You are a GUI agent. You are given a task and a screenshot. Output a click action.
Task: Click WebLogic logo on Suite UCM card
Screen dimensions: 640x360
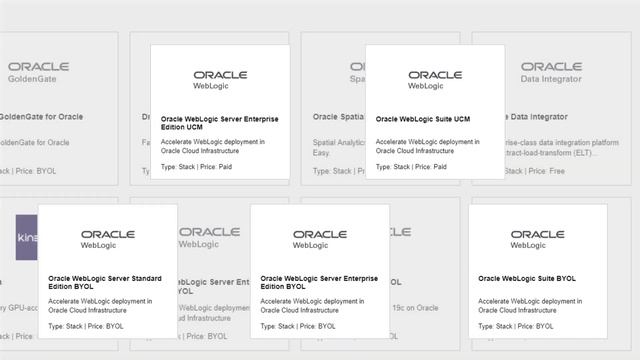pos(435,80)
